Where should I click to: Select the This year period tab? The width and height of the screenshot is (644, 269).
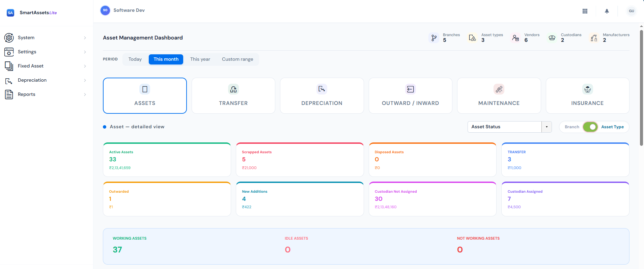click(200, 59)
